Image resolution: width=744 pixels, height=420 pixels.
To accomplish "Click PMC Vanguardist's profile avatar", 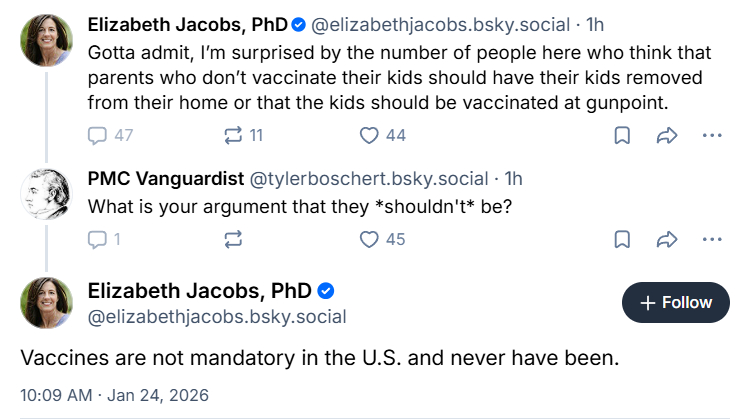I will pyautogui.click(x=46, y=194).
